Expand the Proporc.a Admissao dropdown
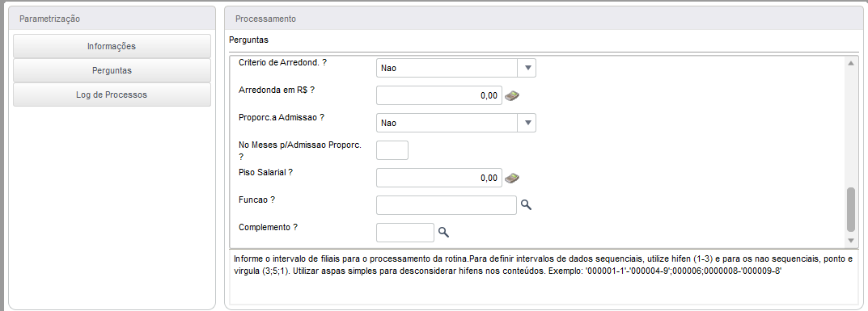Viewport: 868px width, 311px height. (527, 123)
